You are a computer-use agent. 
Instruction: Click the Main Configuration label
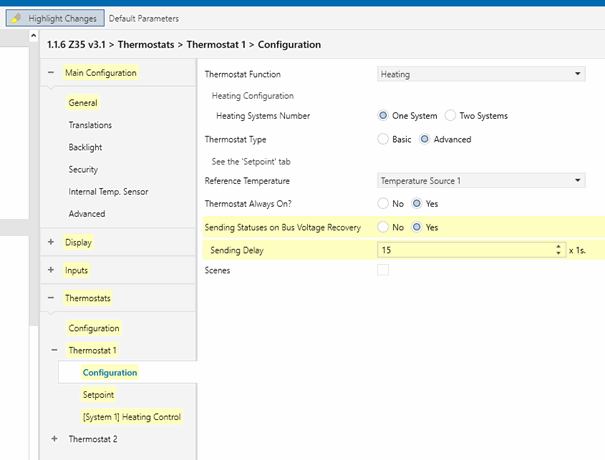pyautogui.click(x=101, y=73)
